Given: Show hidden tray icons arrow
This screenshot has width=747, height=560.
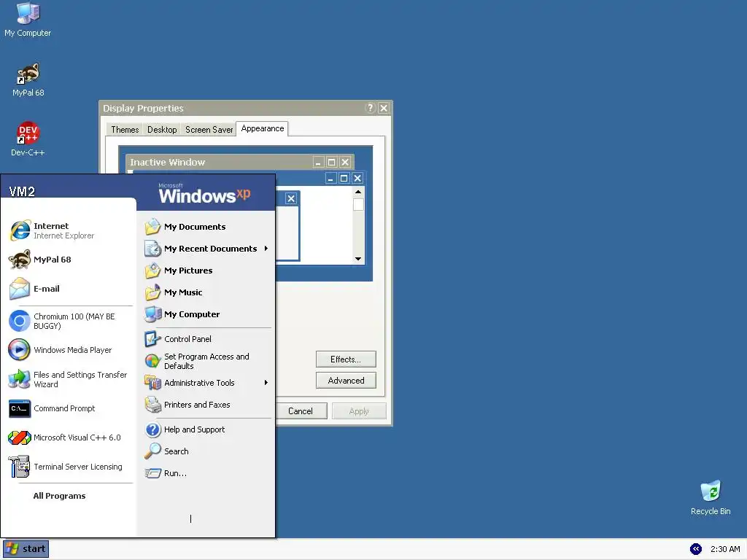Looking at the screenshot, I should [x=695, y=549].
